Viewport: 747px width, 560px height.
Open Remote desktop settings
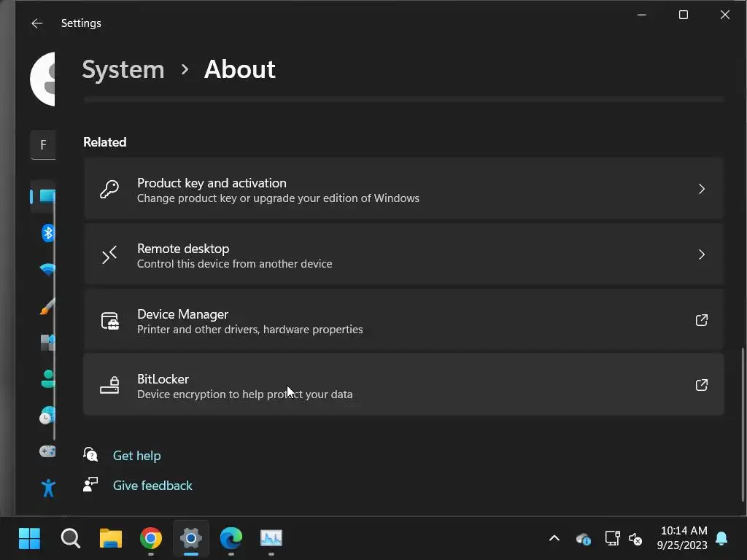coord(403,254)
